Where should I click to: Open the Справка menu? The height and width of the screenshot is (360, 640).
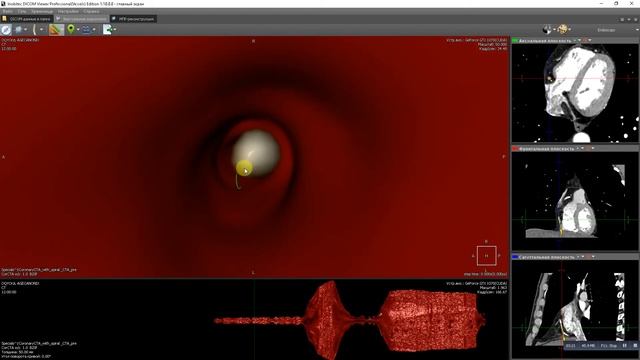point(91,11)
